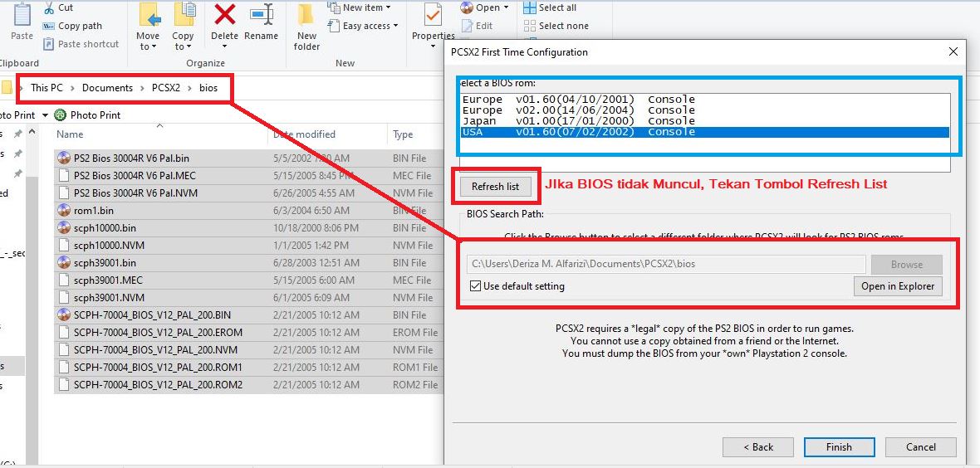Open the Photo Print dropdown arrow
The height and width of the screenshot is (468, 980).
[45, 115]
